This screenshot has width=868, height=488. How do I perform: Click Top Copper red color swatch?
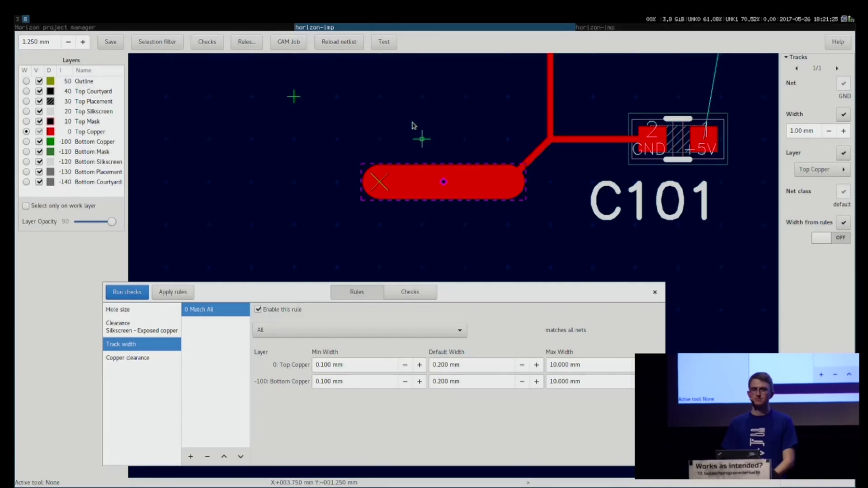[51, 131]
